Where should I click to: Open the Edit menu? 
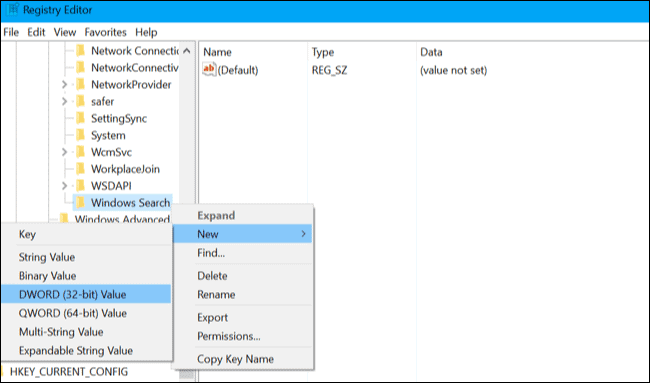click(x=36, y=32)
